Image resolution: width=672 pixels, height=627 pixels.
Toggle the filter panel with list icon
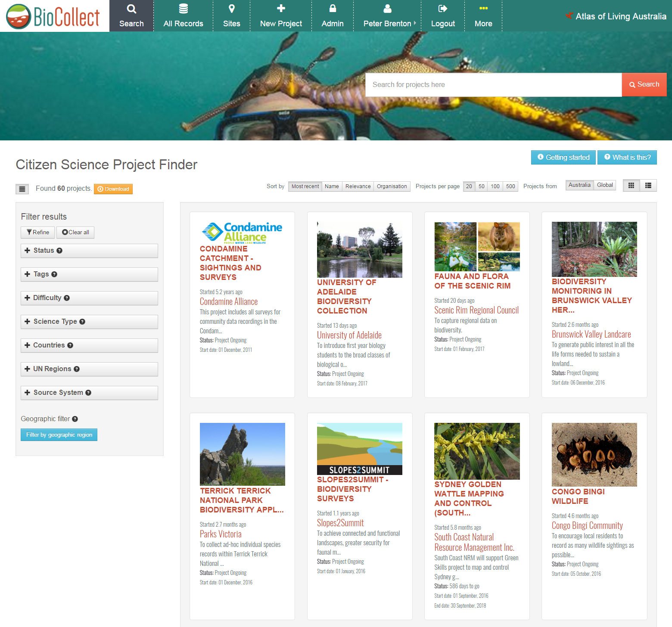tap(22, 189)
